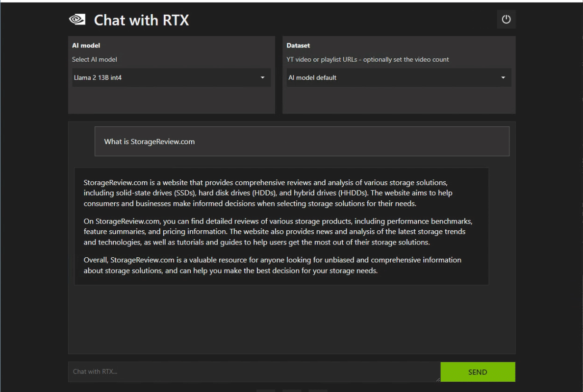Click the paragraph starting 'Overall, StorageReview.com is a valuable'

272,265
